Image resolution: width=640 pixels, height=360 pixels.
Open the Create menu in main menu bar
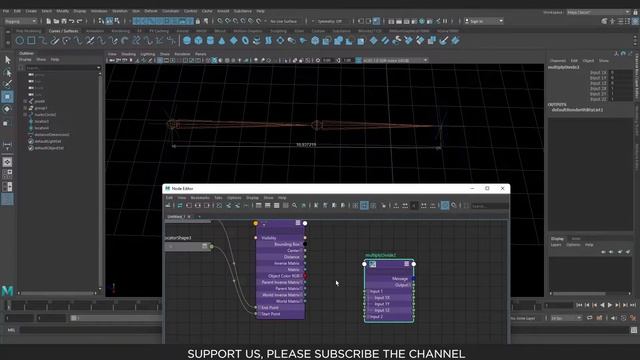(x=31, y=11)
